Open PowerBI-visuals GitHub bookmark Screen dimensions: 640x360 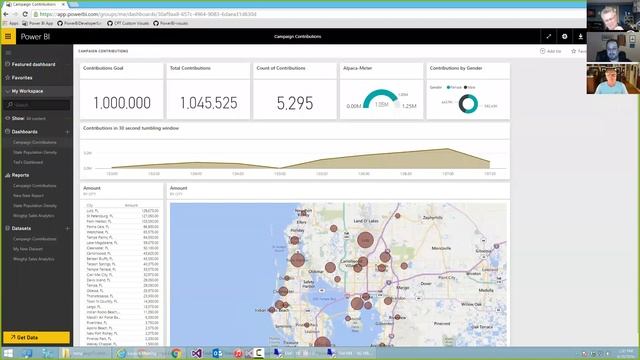(171, 23)
